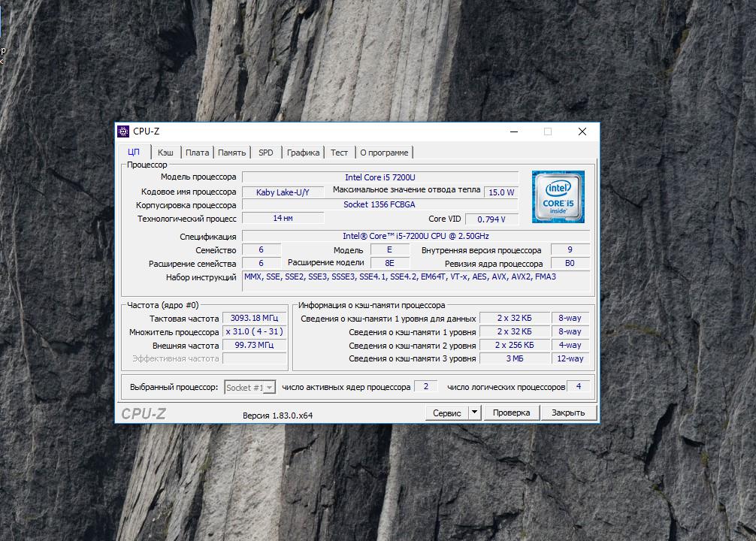This screenshot has height=541, width=756.
Task: Click the 14 нм technology value
Action: point(283,218)
